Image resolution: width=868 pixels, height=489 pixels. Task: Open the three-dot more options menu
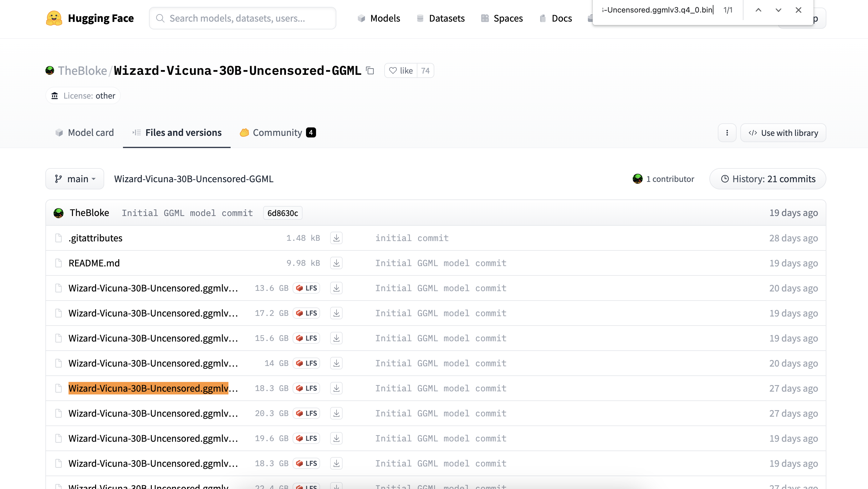click(x=727, y=133)
